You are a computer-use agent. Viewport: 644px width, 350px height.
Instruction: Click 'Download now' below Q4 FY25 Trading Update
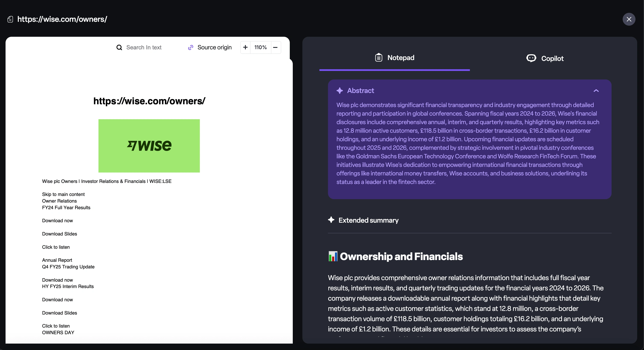click(x=57, y=280)
